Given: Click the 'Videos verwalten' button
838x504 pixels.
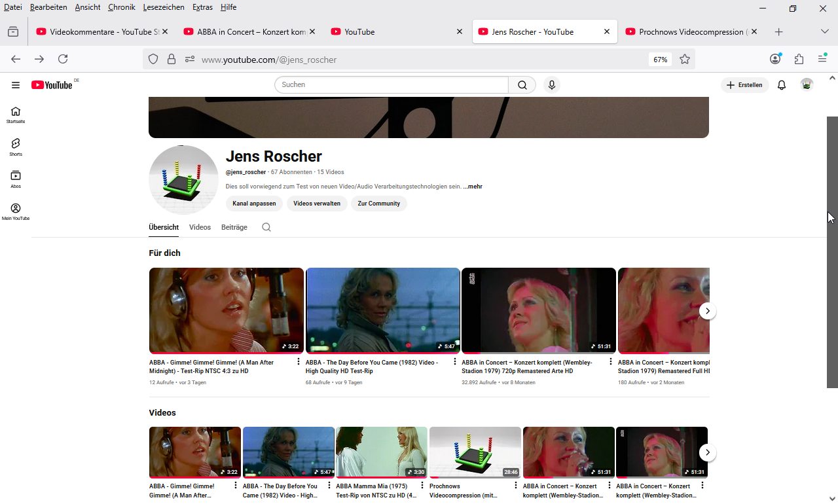Looking at the screenshot, I should (x=317, y=204).
